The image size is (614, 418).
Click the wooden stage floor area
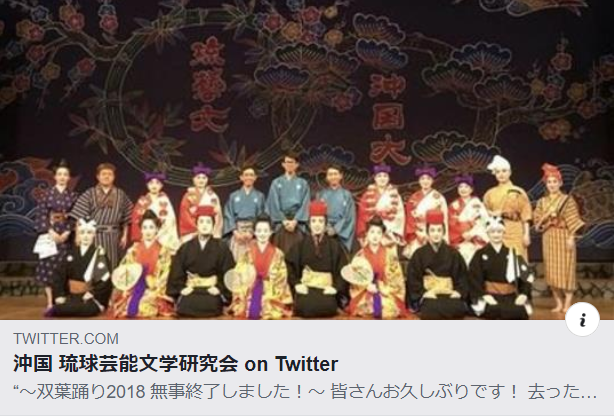pyautogui.click(x=23, y=308)
